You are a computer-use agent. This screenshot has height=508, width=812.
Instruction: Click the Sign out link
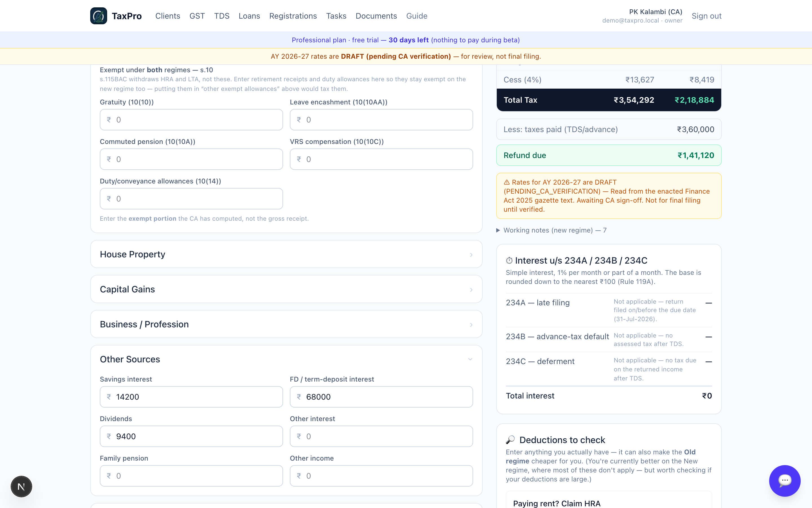coord(707,16)
